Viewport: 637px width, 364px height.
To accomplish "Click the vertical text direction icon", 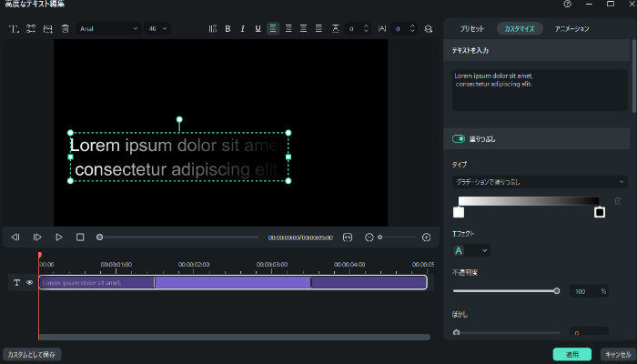I will point(212,29).
